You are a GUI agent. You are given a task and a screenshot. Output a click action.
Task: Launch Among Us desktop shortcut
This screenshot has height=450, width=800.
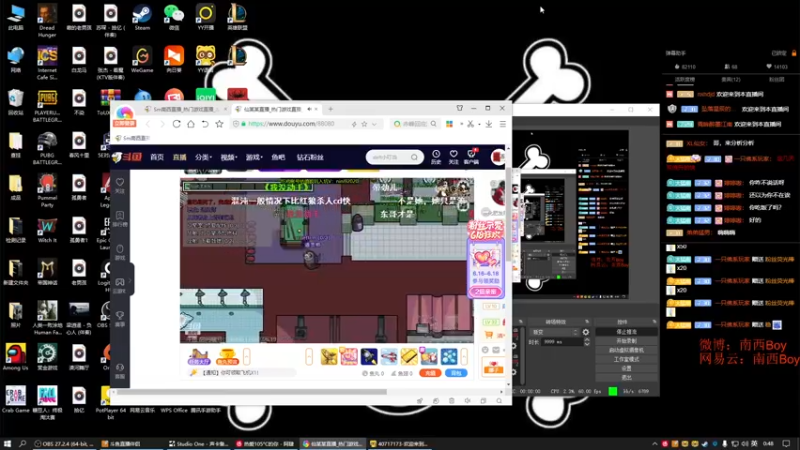[x=15, y=357]
